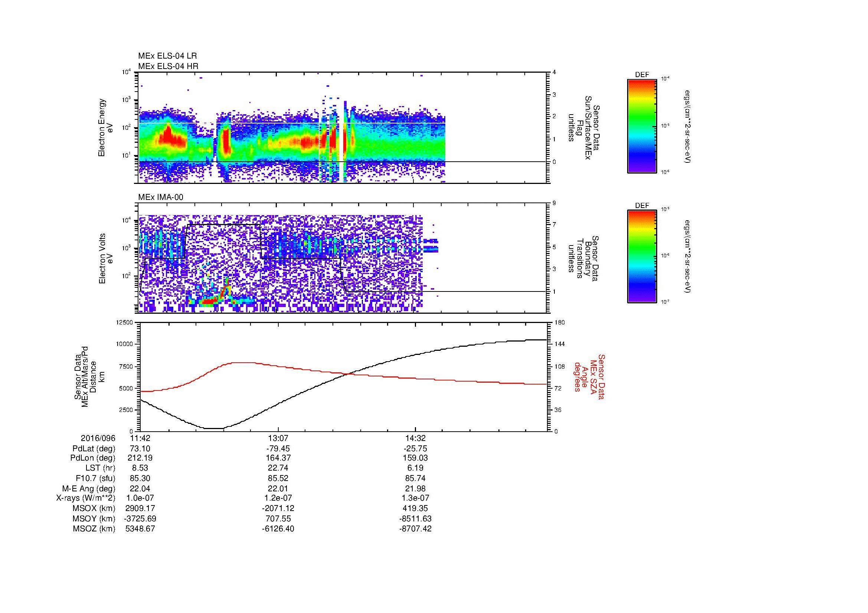This screenshot has height=613, width=868.
Task: Click the '10000' altitude axis tick label
Action: tap(125, 344)
